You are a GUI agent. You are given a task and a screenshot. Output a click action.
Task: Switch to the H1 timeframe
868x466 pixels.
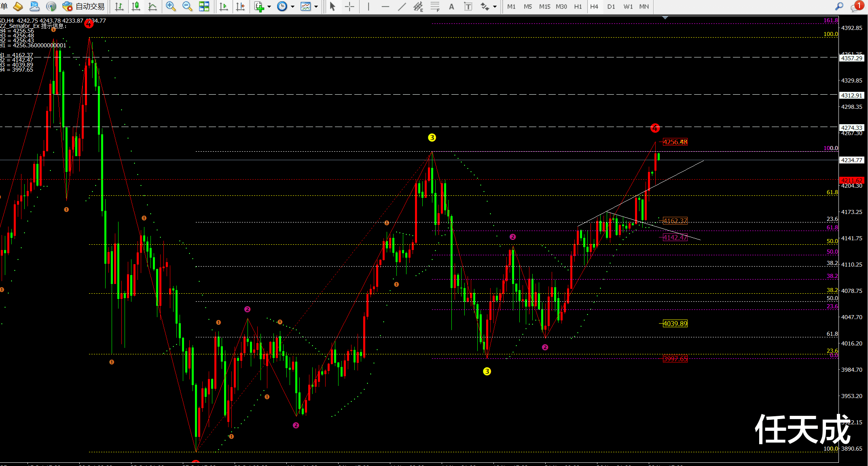coord(578,6)
